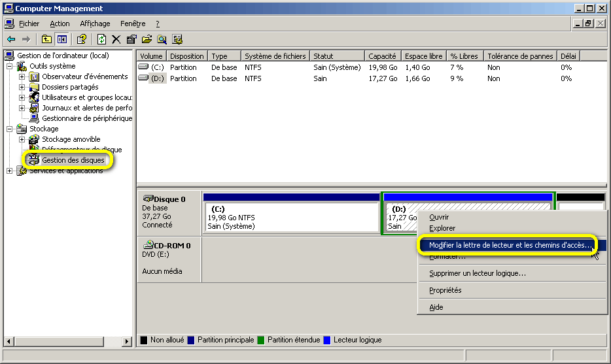Click the Disque 0 disk icon

(x=148, y=199)
